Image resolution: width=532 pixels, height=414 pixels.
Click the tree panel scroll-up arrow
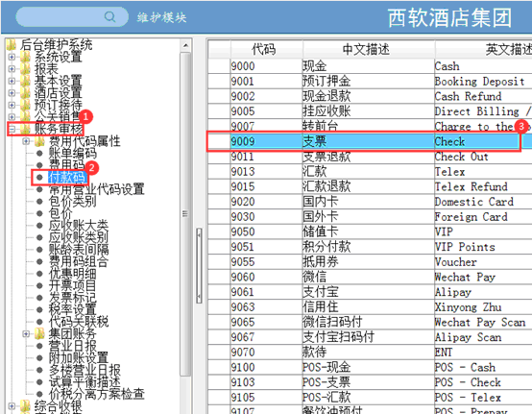pos(185,45)
